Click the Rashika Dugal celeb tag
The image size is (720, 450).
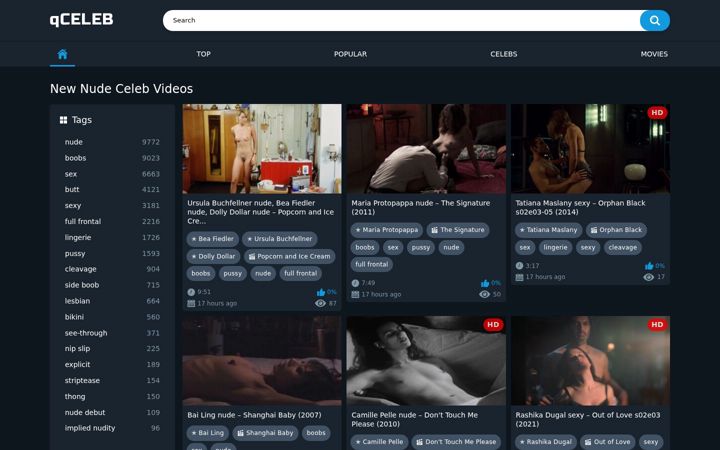click(x=546, y=442)
